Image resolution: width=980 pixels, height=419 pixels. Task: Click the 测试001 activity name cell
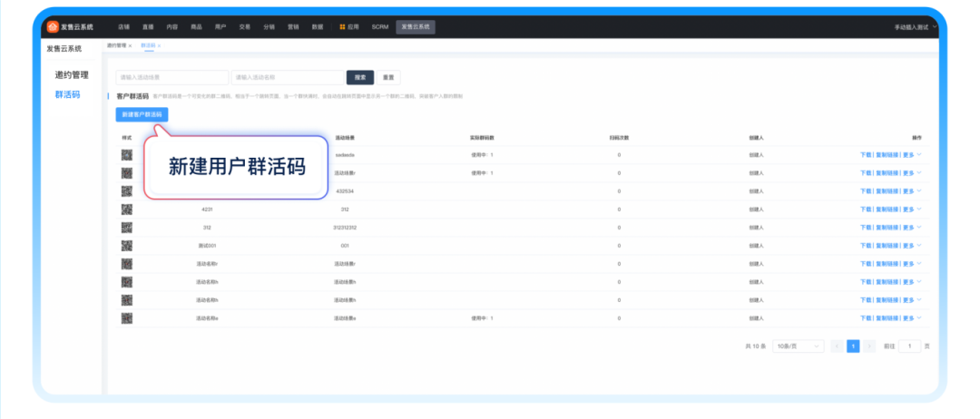tap(207, 246)
